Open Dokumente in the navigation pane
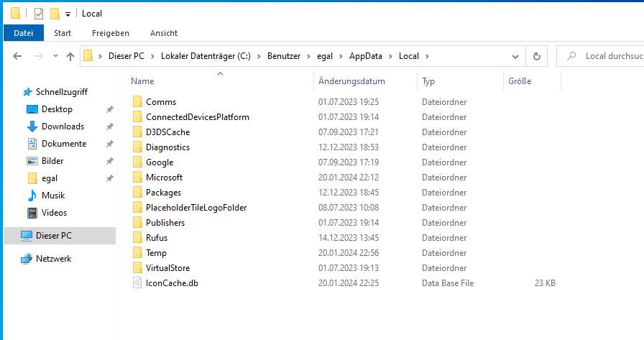 (64, 144)
